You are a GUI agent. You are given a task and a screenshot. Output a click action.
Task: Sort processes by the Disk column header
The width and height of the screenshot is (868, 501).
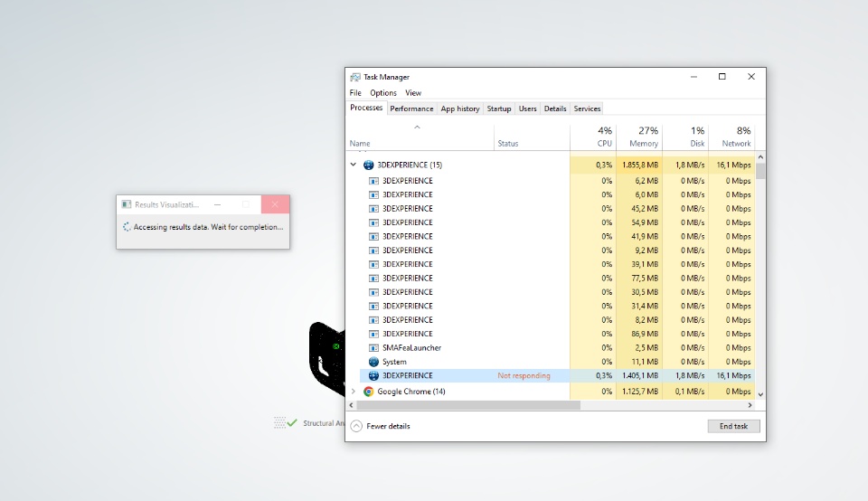point(685,137)
